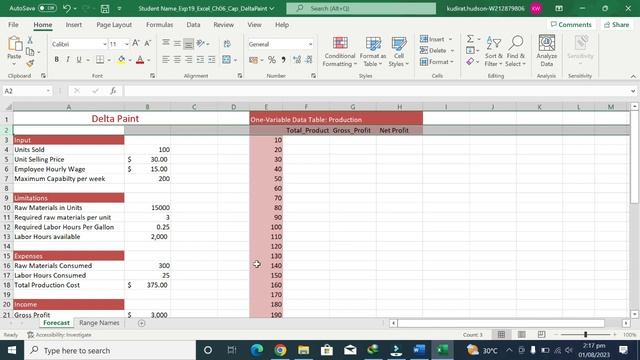Open the Insert ribbon tab
Image resolution: width=640 pixels, height=360 pixels.
tap(73, 24)
